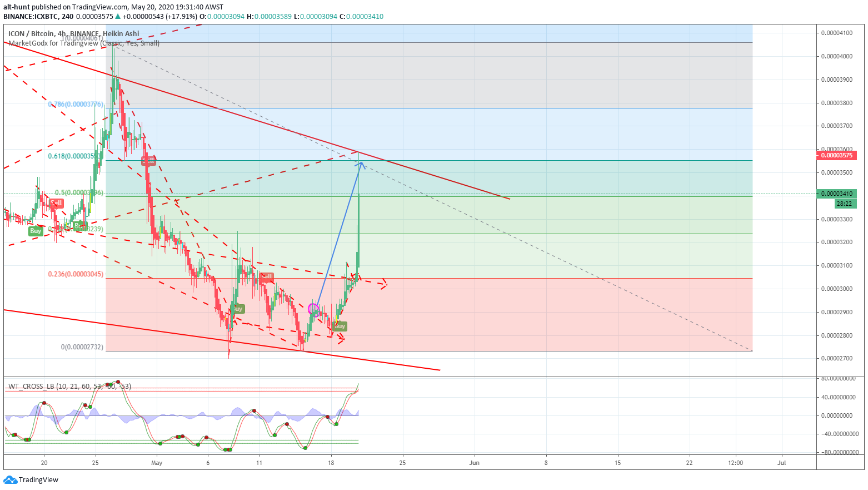Click the May label on the date axis
Screen dimensions: 868x490
pos(157,463)
